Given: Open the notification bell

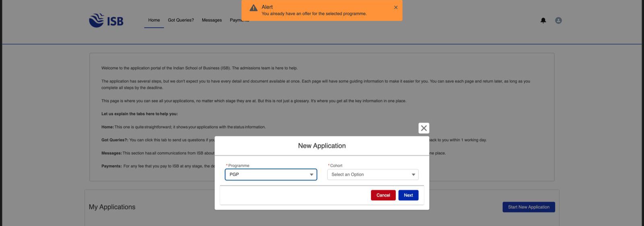Looking at the screenshot, I should point(543,21).
